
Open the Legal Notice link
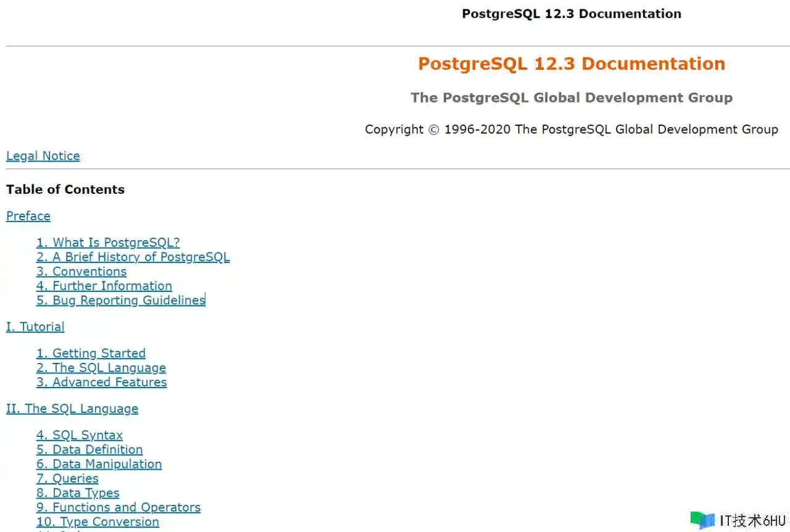pos(43,156)
